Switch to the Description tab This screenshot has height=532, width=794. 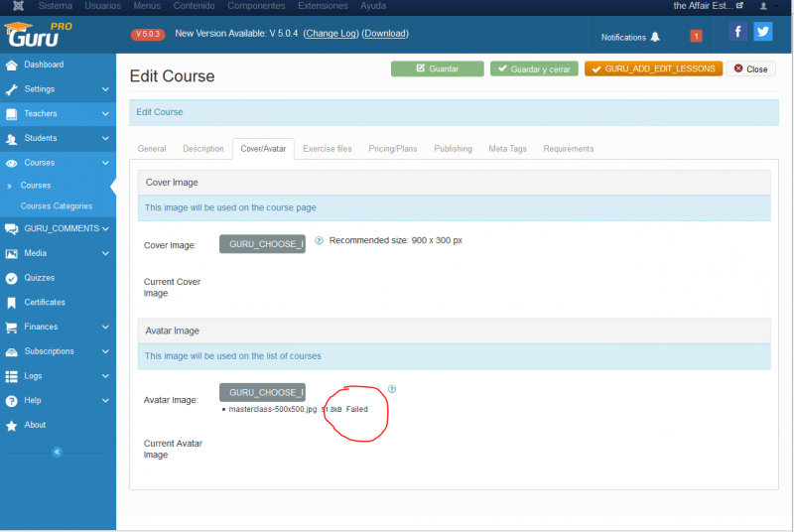point(203,149)
